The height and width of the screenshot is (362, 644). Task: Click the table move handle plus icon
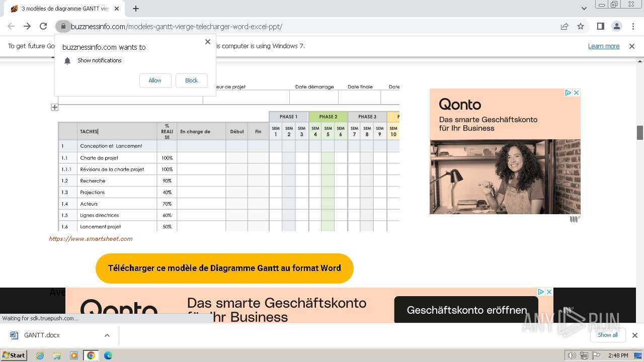[55, 107]
